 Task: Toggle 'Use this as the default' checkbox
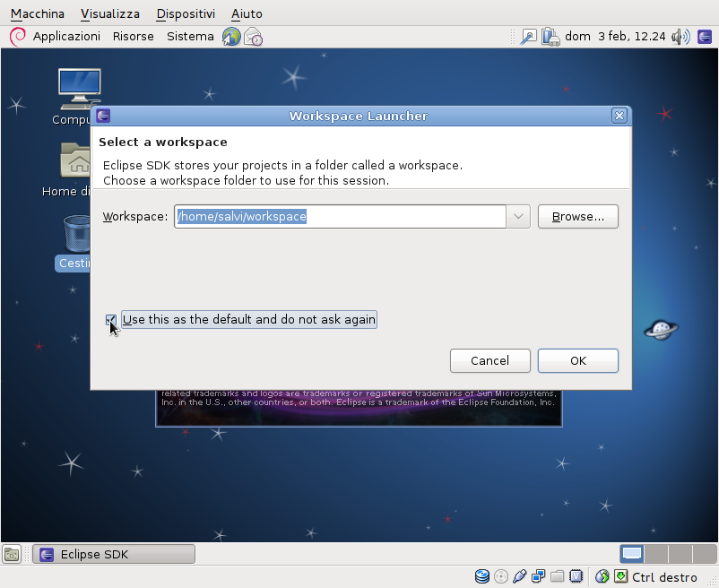click(111, 320)
